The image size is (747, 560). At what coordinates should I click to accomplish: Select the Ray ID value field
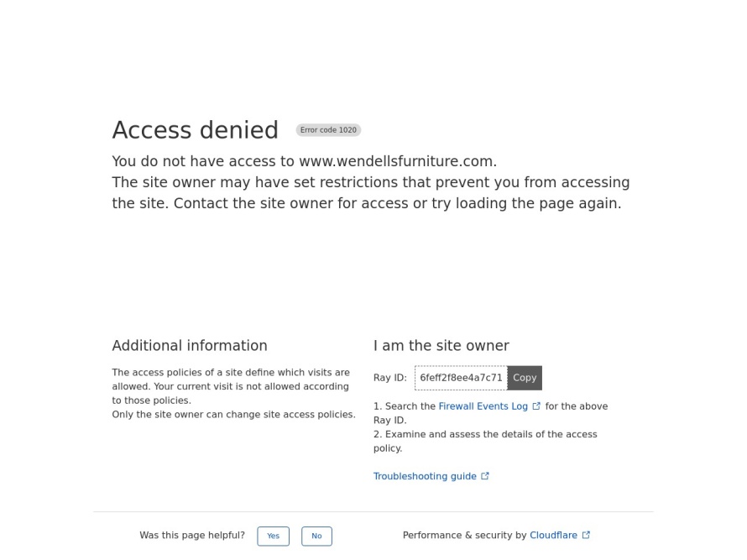(461, 378)
